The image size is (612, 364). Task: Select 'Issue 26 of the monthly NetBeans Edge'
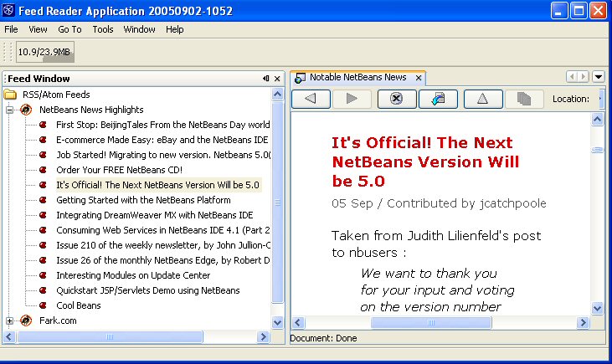[x=162, y=260]
